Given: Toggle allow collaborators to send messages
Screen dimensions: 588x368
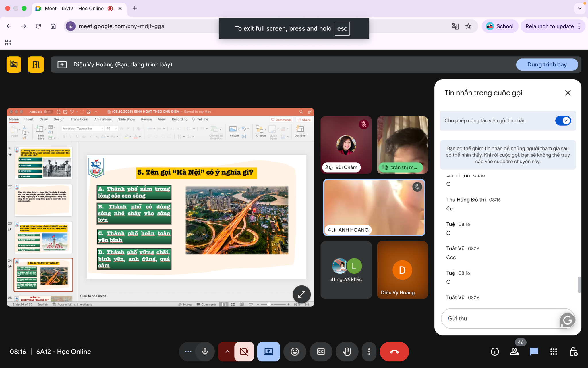Looking at the screenshot, I should [x=563, y=120].
